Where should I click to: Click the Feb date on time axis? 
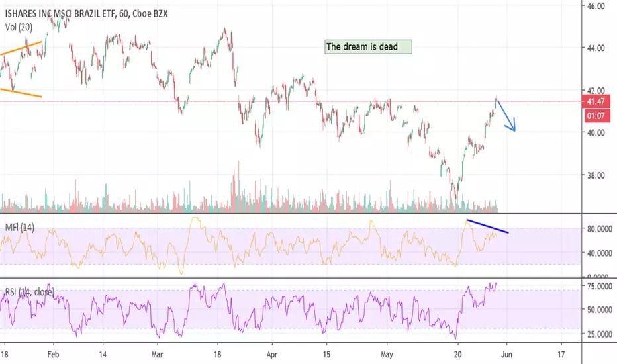click(x=53, y=355)
